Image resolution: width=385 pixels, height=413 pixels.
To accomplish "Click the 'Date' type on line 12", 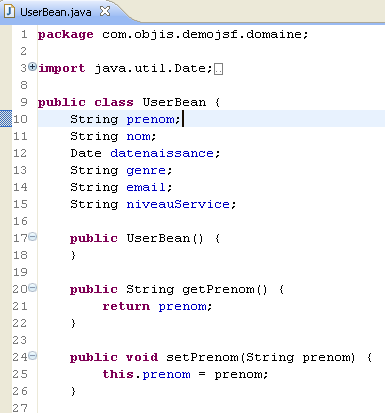I will coord(86,153).
